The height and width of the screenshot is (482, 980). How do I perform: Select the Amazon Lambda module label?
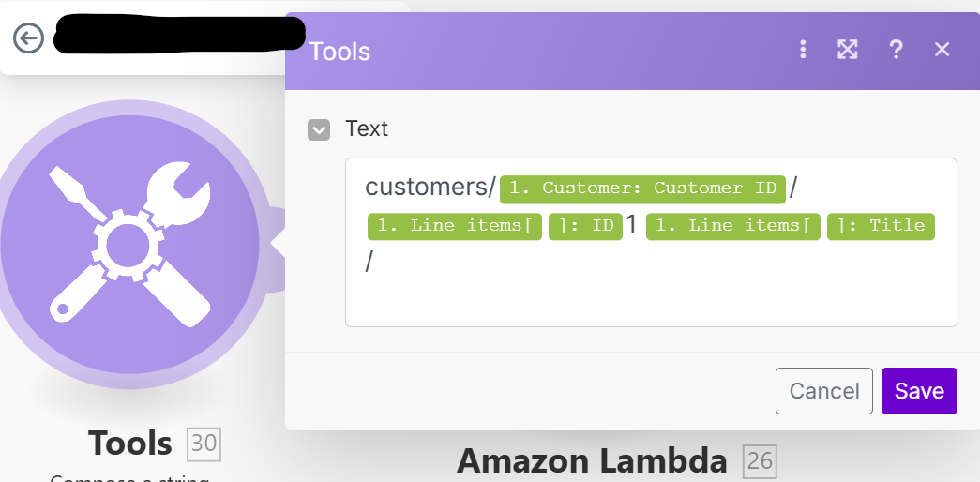point(592,460)
